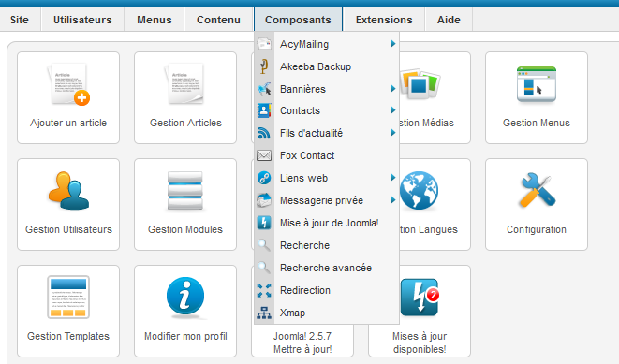Select Akeeba Backup menu entry
This screenshot has width=619, height=364.
coord(316,66)
